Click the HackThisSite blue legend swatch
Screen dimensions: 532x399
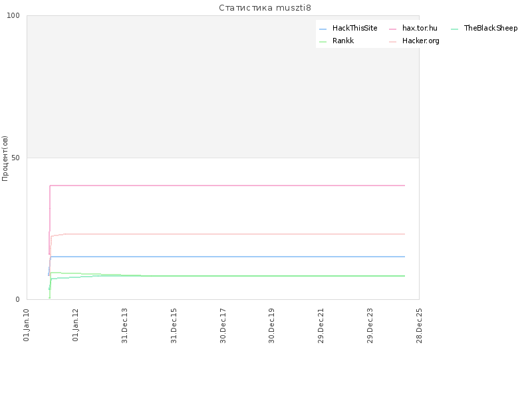[x=323, y=29]
